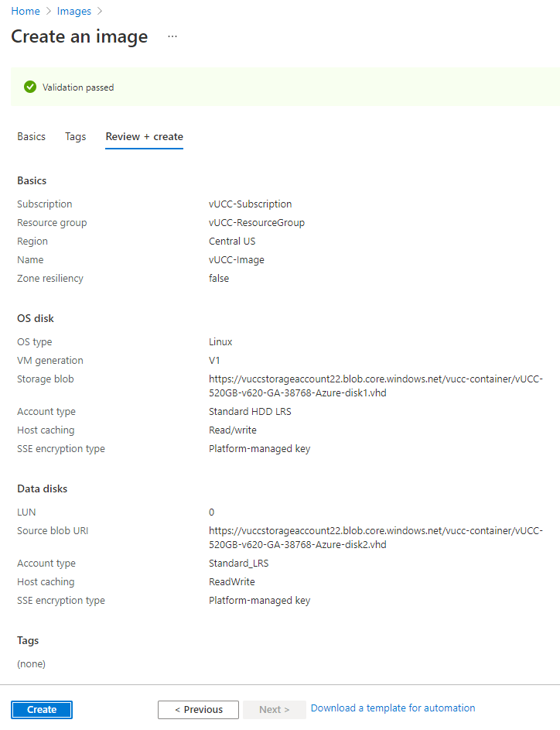Select the Review + create tab
The image size is (560, 730).
(x=145, y=136)
